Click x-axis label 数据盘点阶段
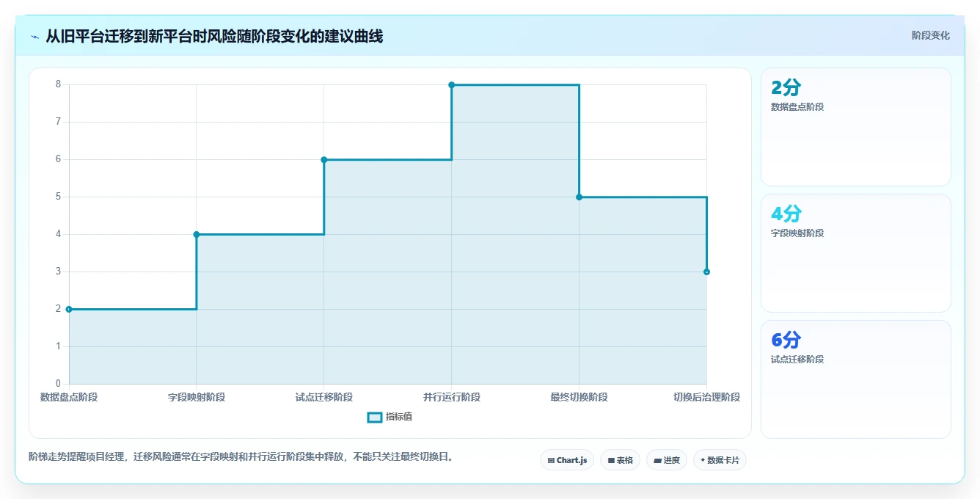Viewport: 980px width, 499px height. pyautogui.click(x=69, y=397)
